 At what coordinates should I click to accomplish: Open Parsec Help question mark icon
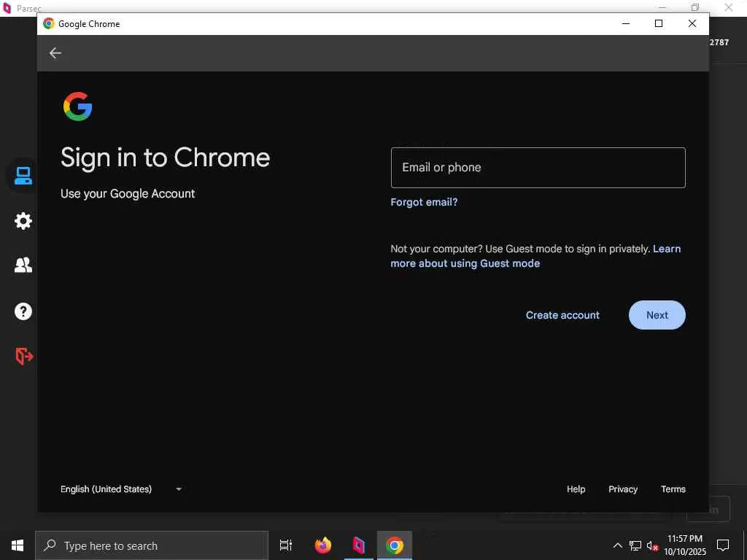coord(23,311)
